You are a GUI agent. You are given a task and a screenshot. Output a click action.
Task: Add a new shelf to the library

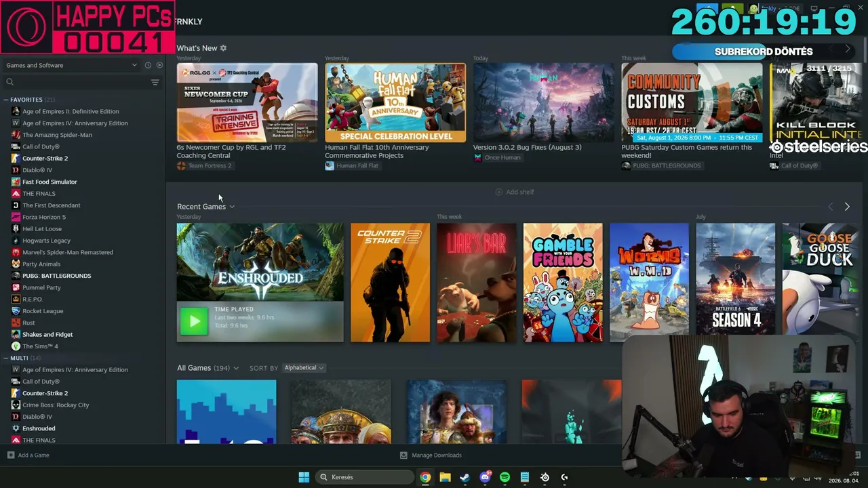click(515, 192)
